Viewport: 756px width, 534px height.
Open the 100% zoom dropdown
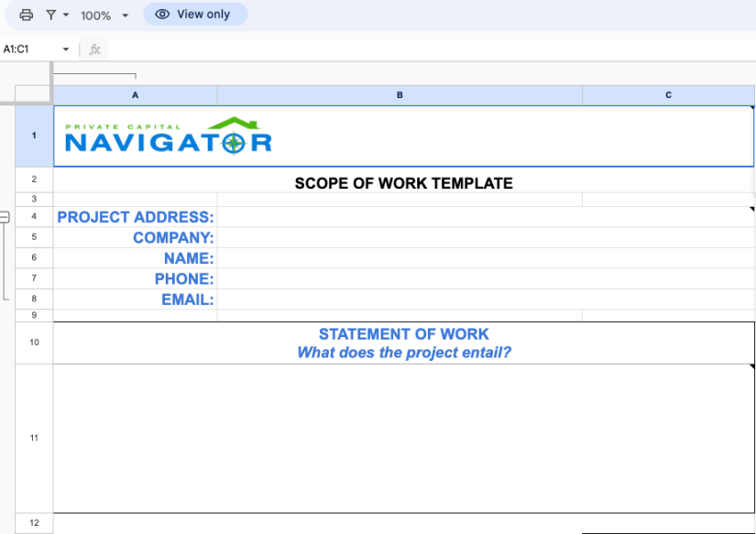(104, 16)
